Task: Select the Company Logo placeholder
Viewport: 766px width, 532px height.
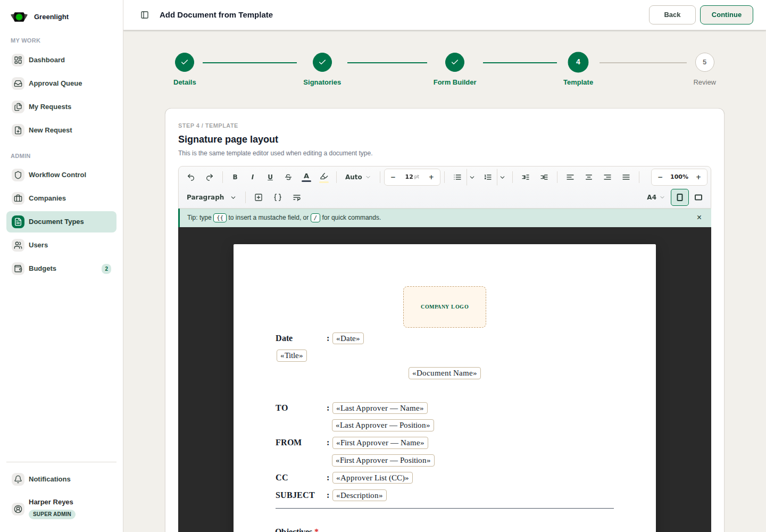Action: tap(445, 307)
